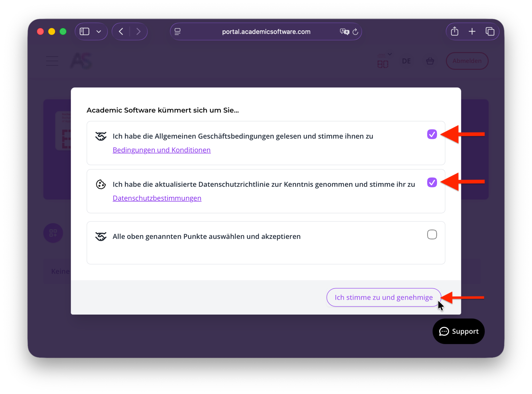Click the translate icon in address bar

[344, 32]
